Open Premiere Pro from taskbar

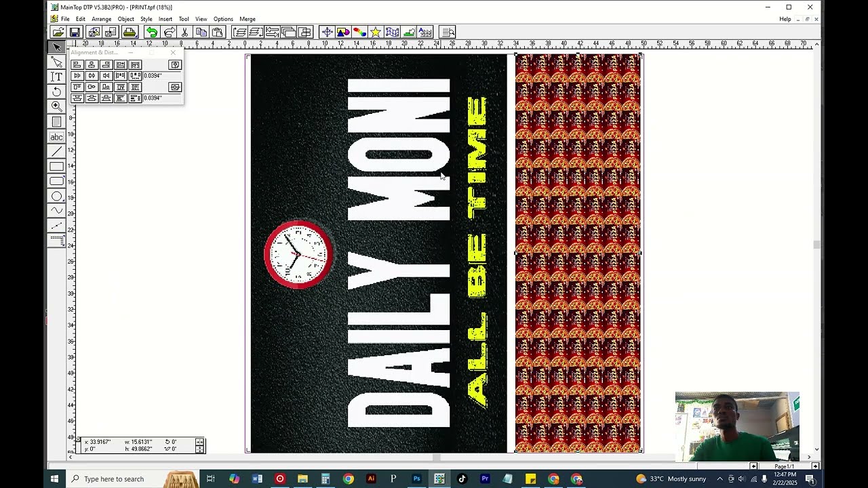coord(485,479)
